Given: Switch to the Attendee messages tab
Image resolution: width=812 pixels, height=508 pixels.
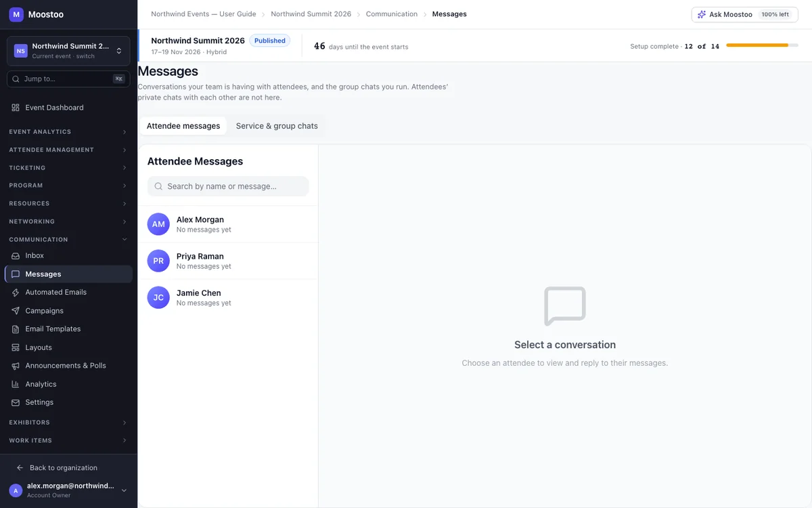Looking at the screenshot, I should click(x=183, y=126).
